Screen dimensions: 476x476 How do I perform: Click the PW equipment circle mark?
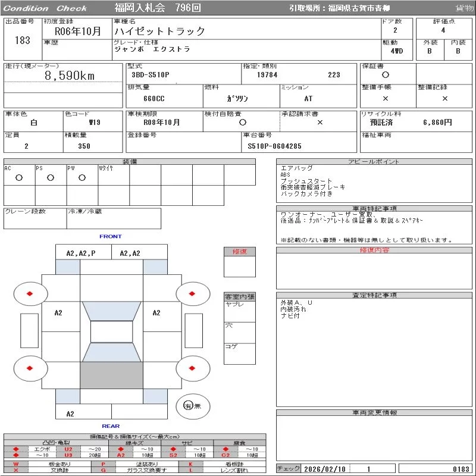pos(82,177)
